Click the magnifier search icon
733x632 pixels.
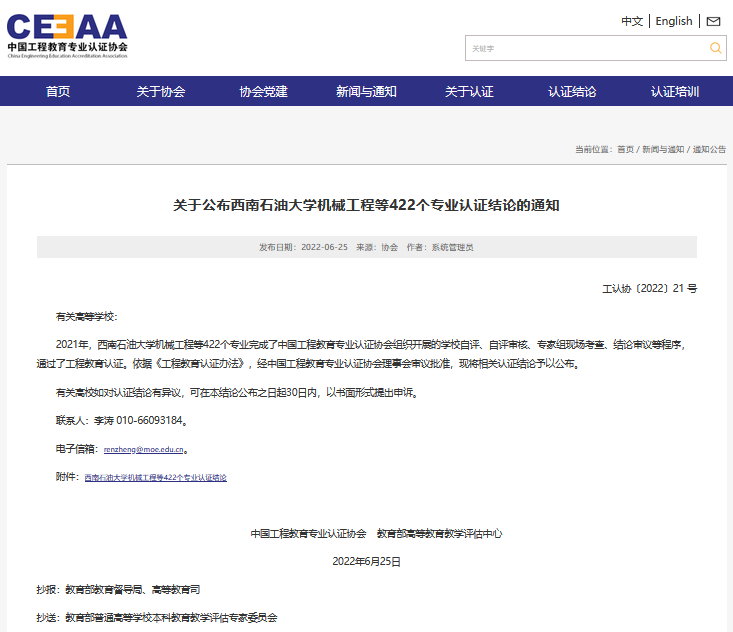click(x=716, y=48)
